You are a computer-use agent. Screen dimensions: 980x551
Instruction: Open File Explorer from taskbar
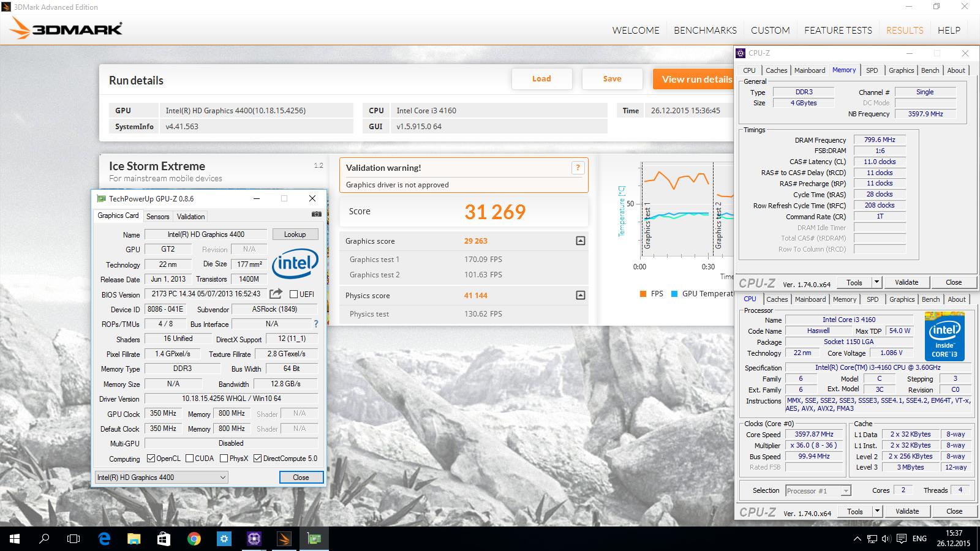click(x=134, y=539)
